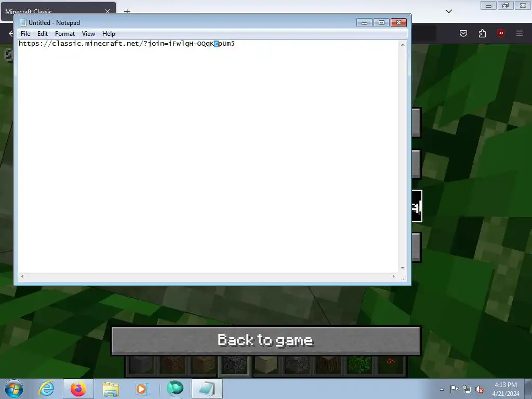
Task: Open Windows Explorer folder icon on taskbar
Action: click(x=111, y=389)
